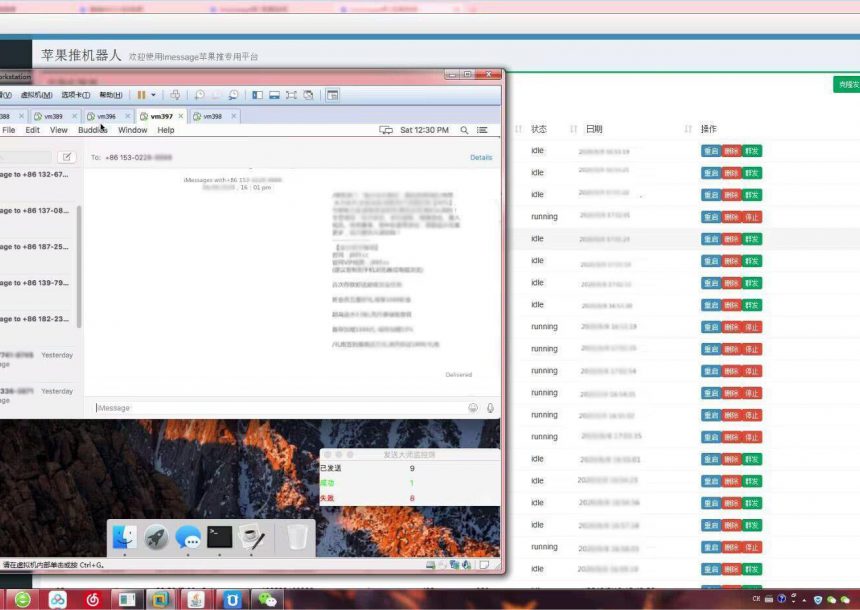Click the red 失败 row in monitor window

410,498
